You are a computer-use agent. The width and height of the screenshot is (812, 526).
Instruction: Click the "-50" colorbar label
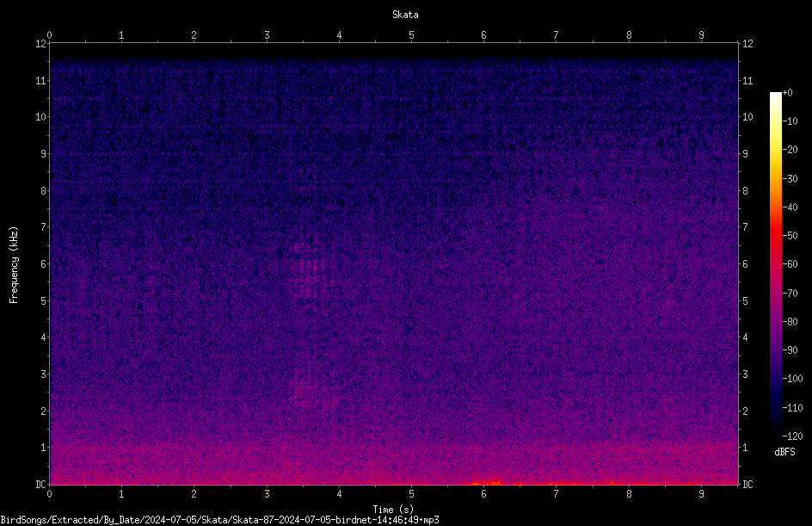coord(790,236)
